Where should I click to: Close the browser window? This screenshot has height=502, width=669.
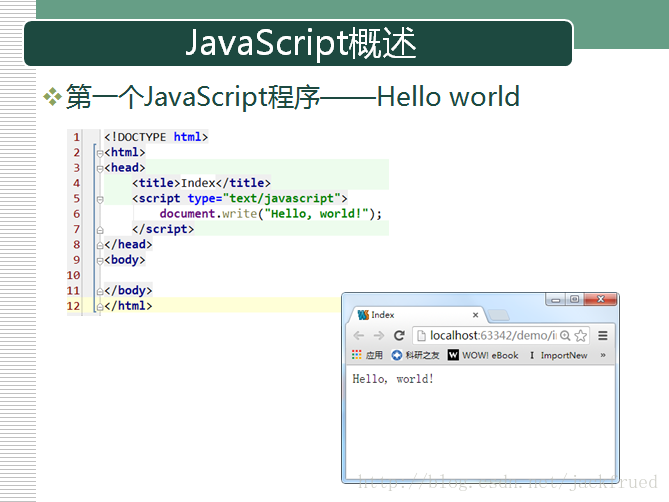point(600,299)
